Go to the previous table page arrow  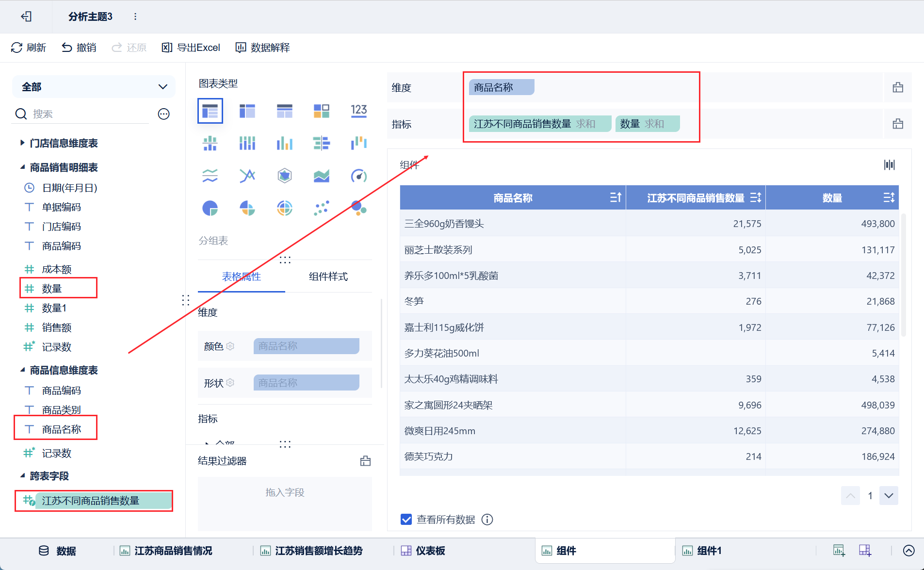click(851, 495)
